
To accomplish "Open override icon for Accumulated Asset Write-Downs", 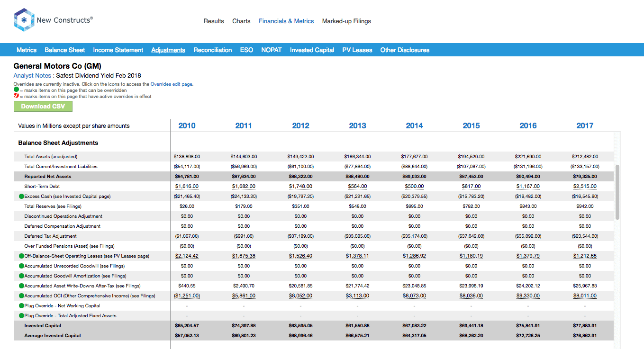I will 21,286.
